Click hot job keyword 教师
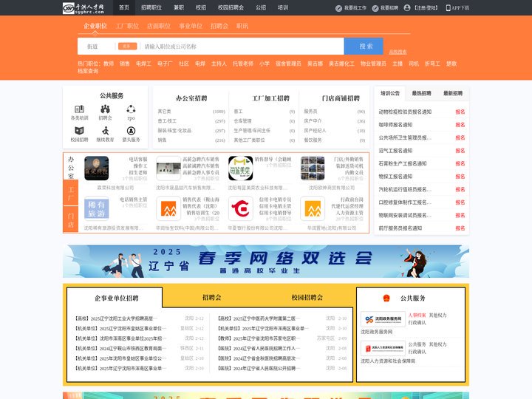This screenshot has width=532, height=399. 109,64
